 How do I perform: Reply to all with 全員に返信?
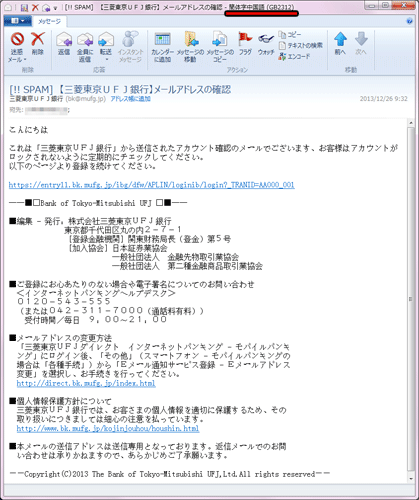[85, 47]
